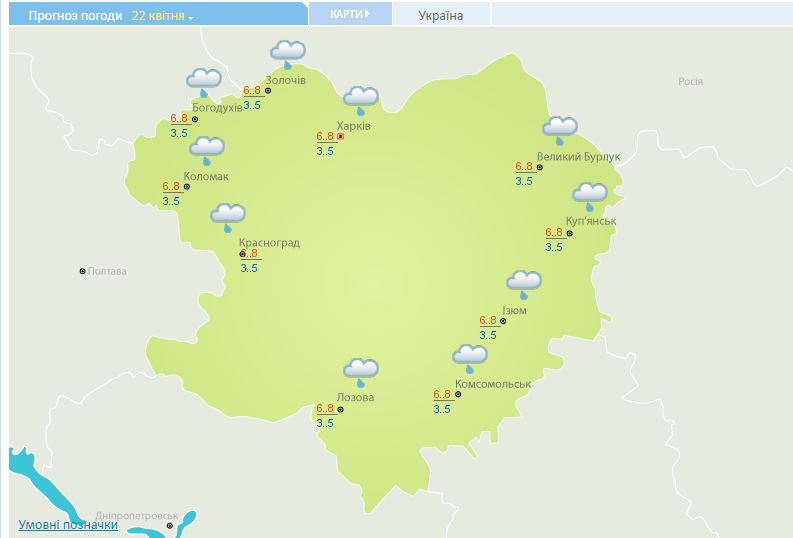Open the date dropdown showing 22 квітня

tap(162, 16)
